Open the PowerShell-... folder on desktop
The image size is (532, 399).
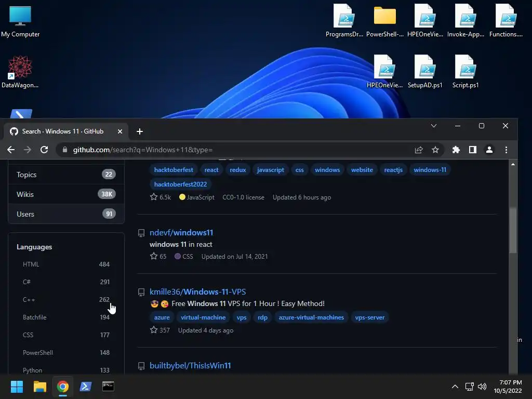click(385, 21)
